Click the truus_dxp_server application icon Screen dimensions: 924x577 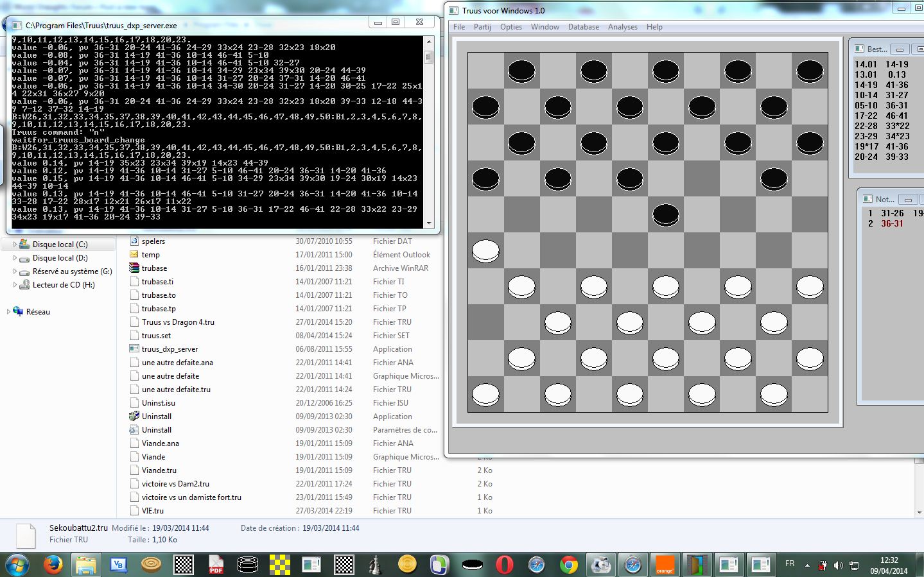(x=134, y=349)
